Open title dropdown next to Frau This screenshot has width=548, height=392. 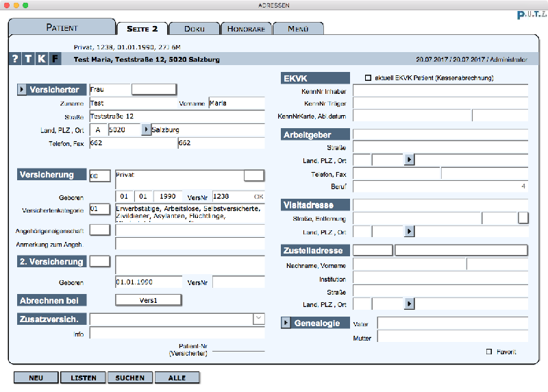tap(153, 90)
